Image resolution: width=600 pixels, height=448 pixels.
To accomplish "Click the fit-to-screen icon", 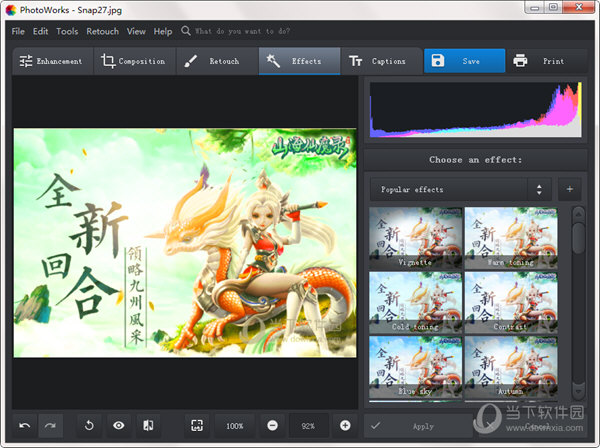I will [197, 425].
